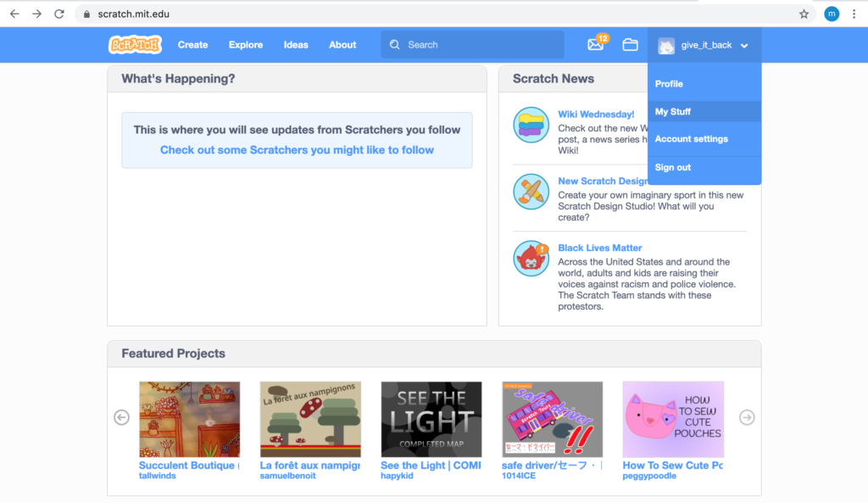The width and height of the screenshot is (868, 503).
Task: Open Account settings from the menu
Action: (x=691, y=139)
